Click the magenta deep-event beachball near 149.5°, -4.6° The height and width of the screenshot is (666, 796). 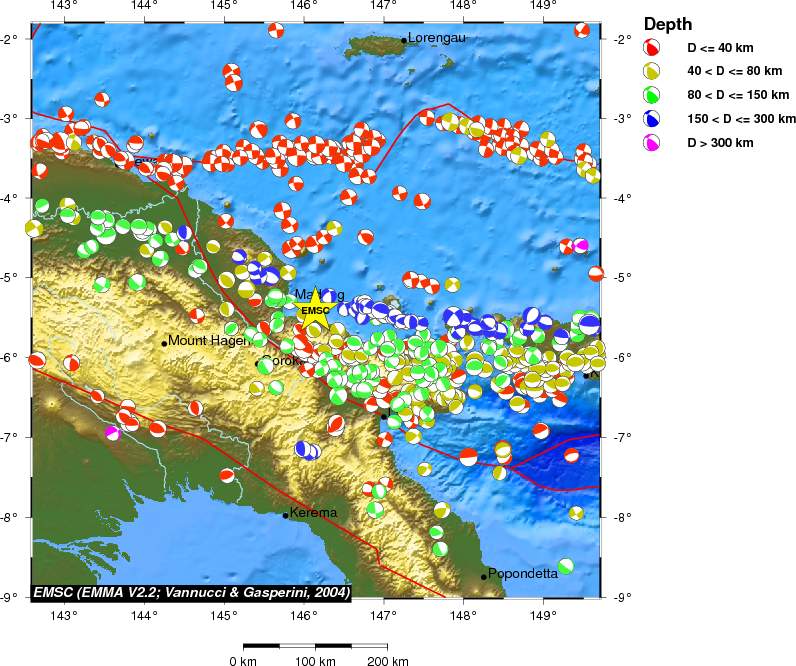581,246
